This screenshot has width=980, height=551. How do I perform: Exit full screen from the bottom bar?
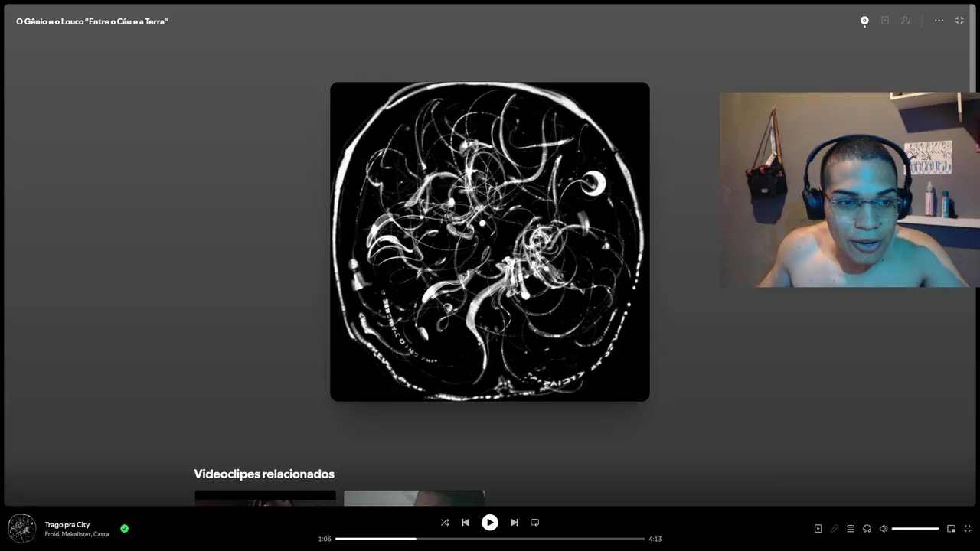[x=968, y=528]
